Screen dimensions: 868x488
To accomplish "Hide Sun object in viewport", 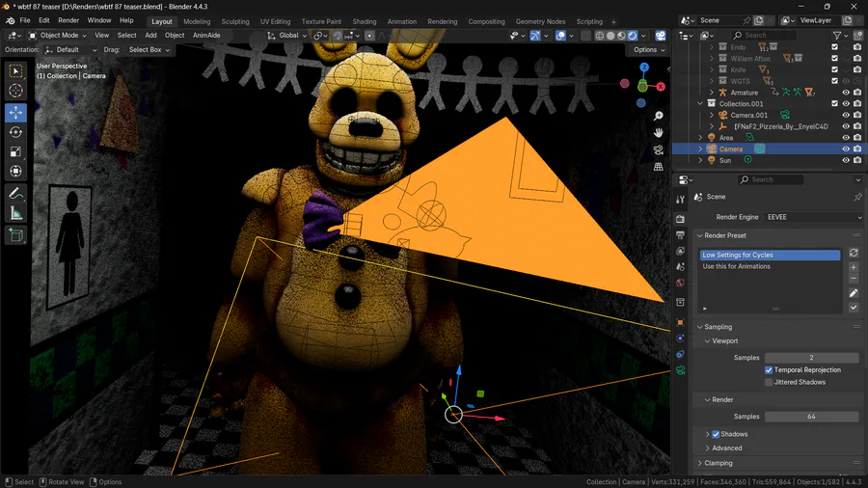I will (846, 160).
